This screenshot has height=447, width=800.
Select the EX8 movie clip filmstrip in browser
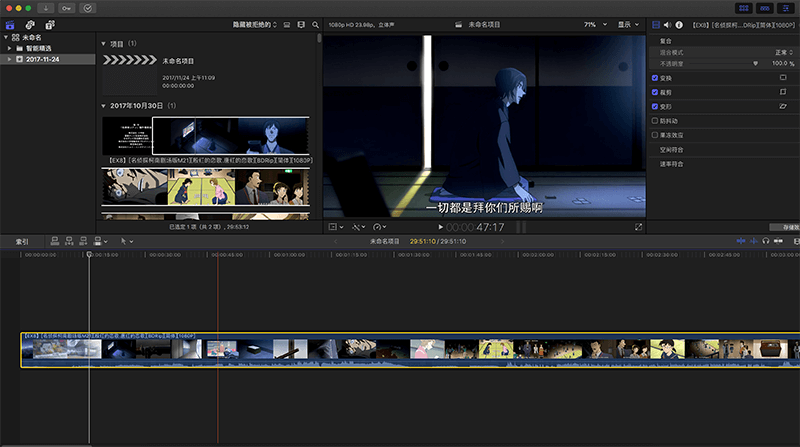(x=206, y=136)
